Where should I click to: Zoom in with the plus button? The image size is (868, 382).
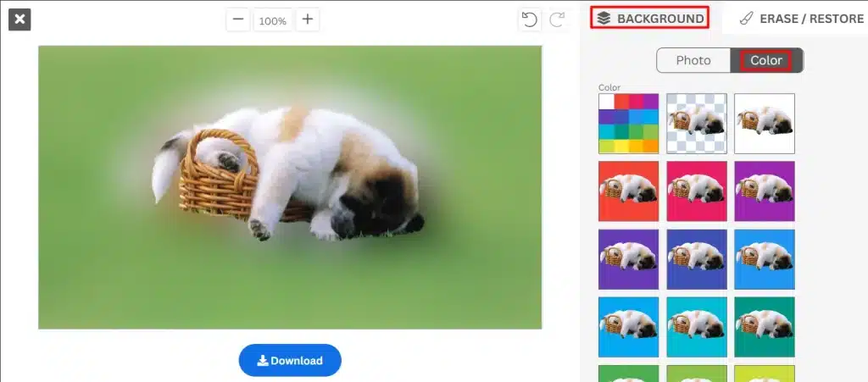(307, 19)
